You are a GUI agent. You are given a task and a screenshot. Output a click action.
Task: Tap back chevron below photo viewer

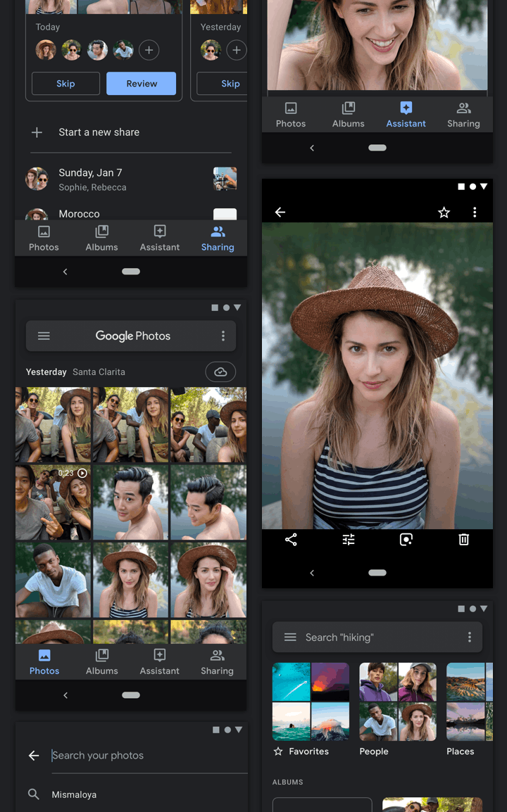pos(312,573)
